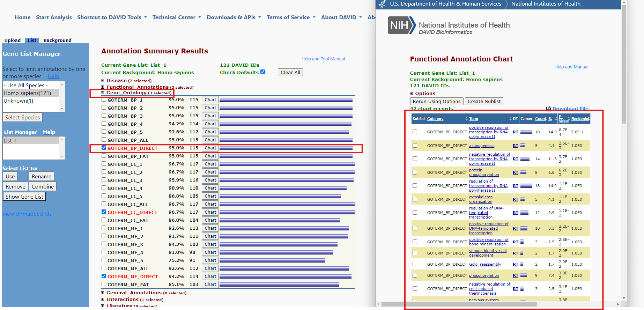This screenshot has height=310, width=644.
Task: Click the Combine list button
Action: click(43, 186)
